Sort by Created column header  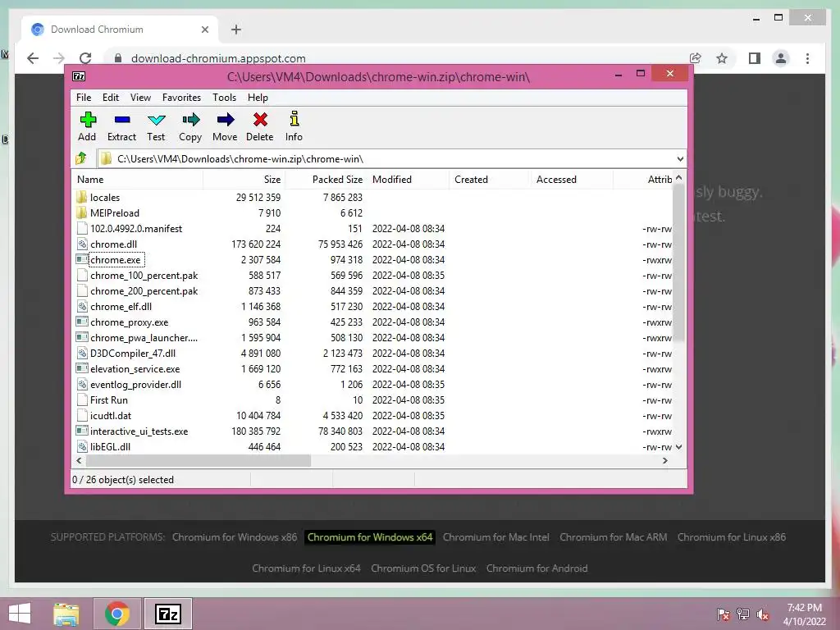(490, 180)
